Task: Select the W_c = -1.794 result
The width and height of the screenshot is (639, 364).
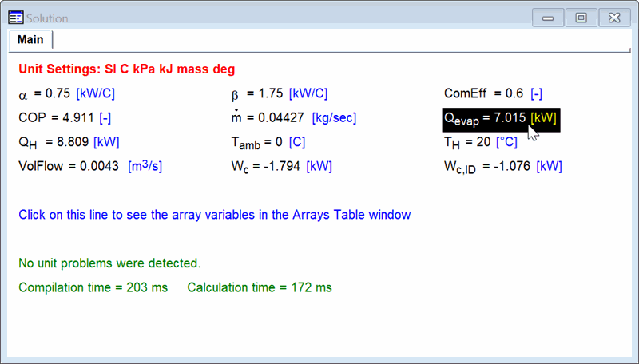Action: 264,166
